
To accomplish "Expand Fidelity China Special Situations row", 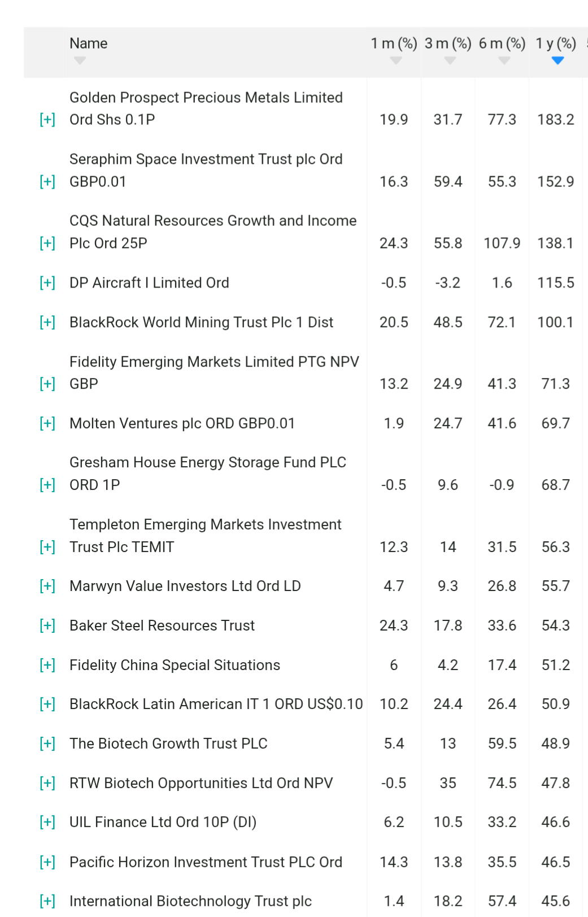I will 47,665.
